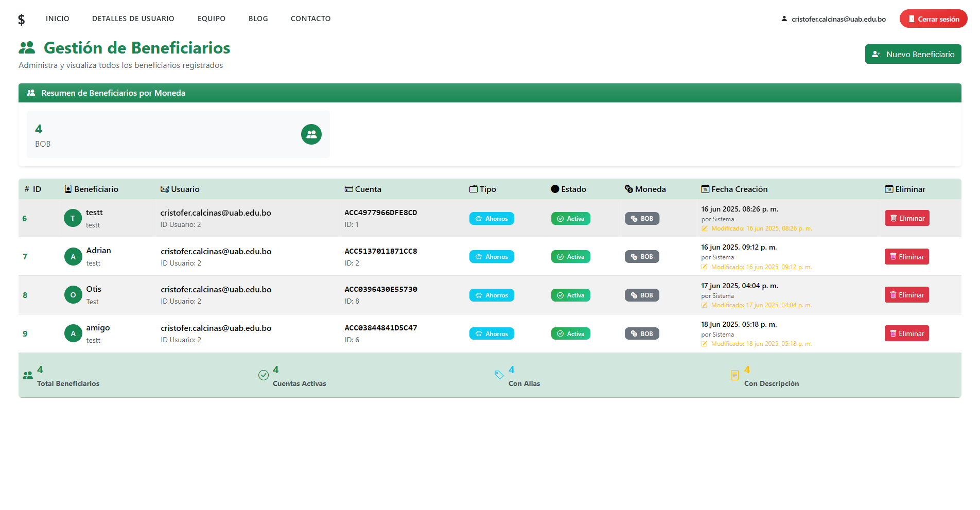
Task: Click the Total Beneficiarios people icon
Action: (28, 376)
